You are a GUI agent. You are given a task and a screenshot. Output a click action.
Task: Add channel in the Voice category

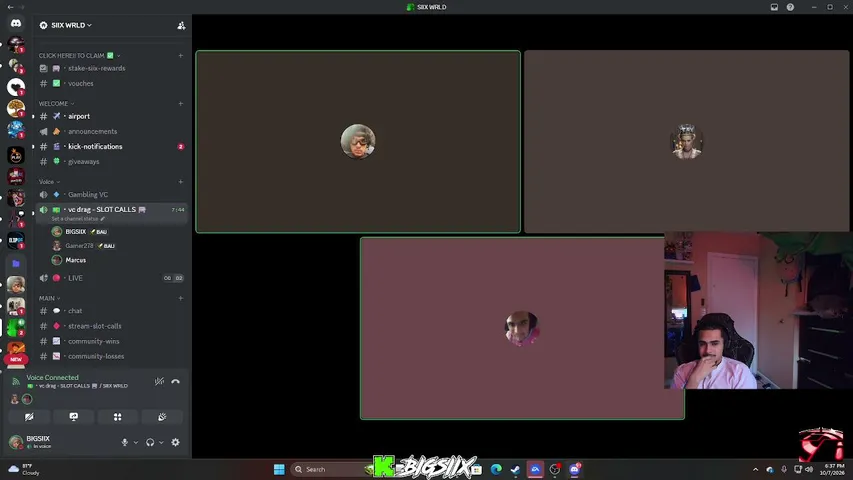click(x=181, y=182)
